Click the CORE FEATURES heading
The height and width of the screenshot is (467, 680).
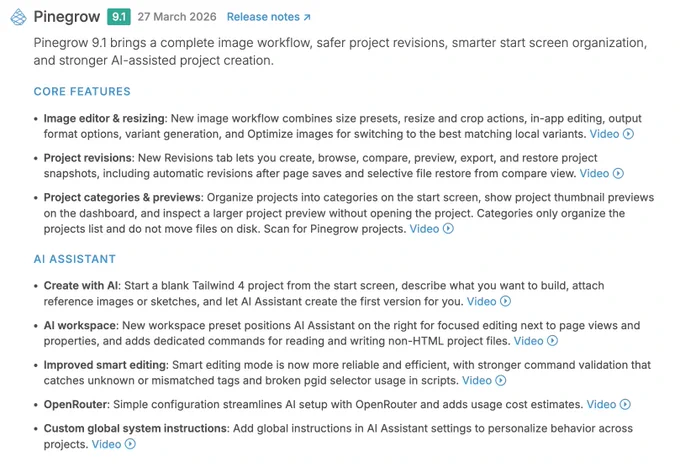(x=82, y=91)
